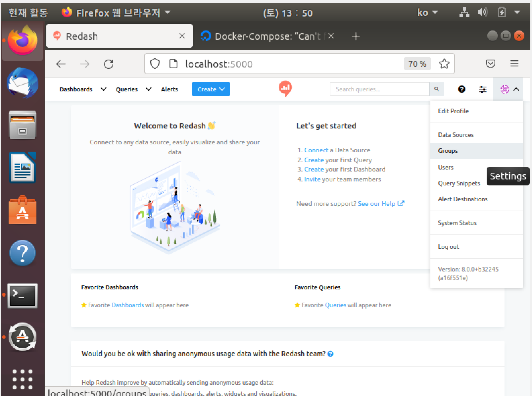Click the clock in the top bar
532x396 pixels.
(287, 13)
